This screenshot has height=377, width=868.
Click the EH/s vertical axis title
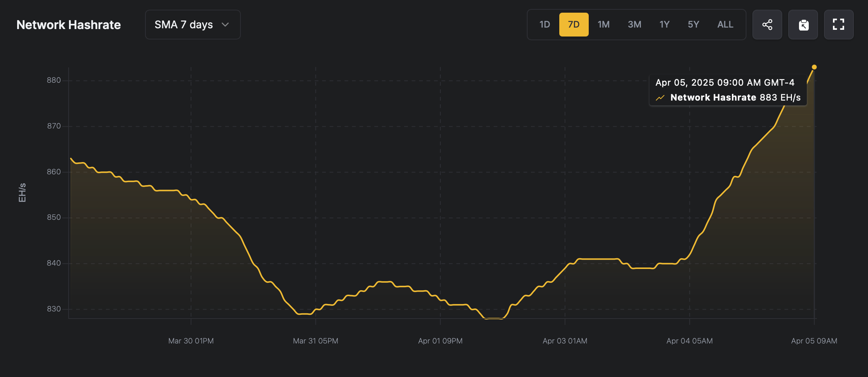point(22,193)
